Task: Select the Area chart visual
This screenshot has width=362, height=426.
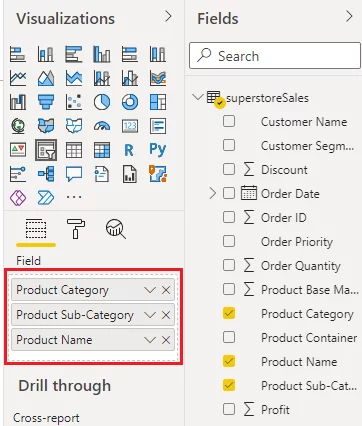Action: [x=46, y=78]
